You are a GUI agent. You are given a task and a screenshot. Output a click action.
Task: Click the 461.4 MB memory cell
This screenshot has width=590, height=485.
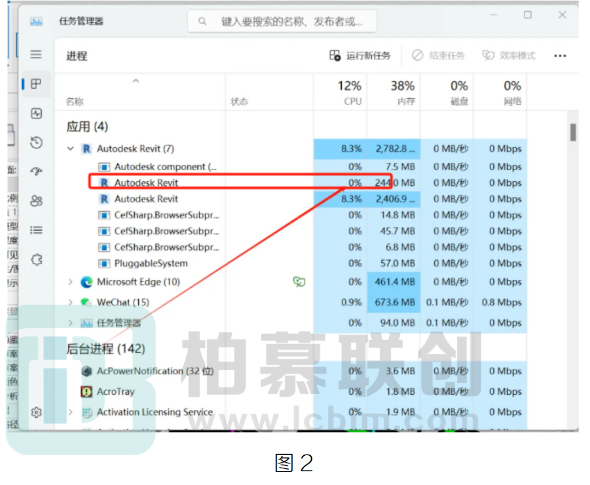[x=394, y=282]
